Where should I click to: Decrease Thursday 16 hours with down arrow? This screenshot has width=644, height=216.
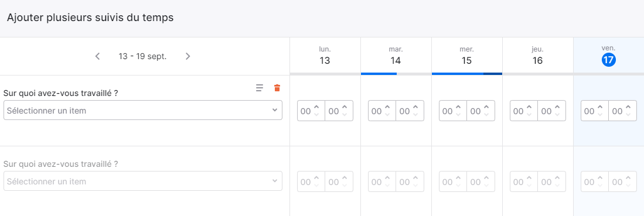(529, 115)
